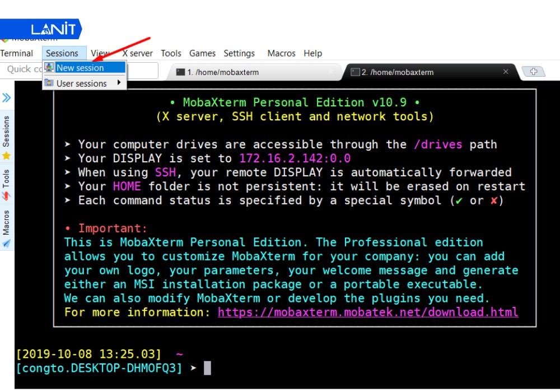
Task: Click the yellow star Sessions icon
Action: (6, 156)
